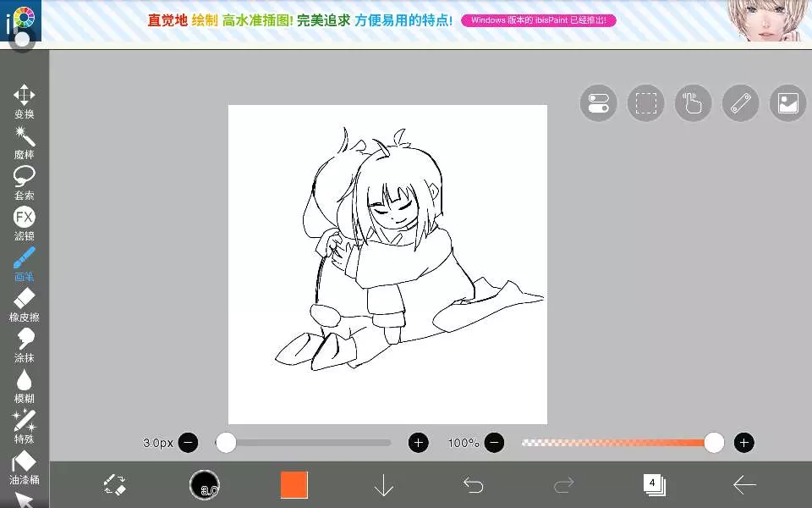The width and height of the screenshot is (812, 508).
Task: Open the orange color swatch
Action: click(x=294, y=485)
